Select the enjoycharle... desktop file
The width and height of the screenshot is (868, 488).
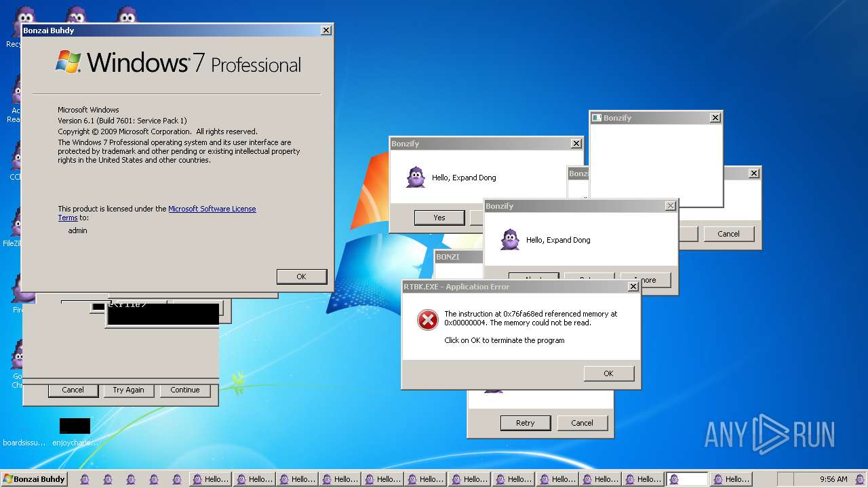[75, 432]
